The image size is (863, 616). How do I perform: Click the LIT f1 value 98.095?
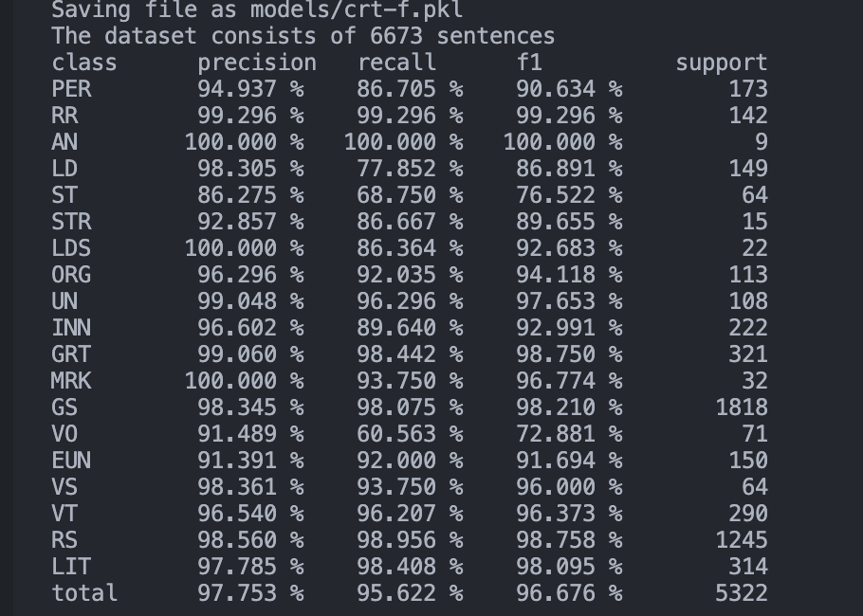(x=556, y=567)
